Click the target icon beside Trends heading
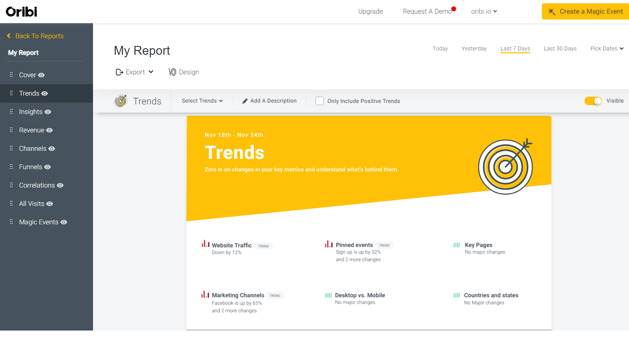 click(x=121, y=101)
